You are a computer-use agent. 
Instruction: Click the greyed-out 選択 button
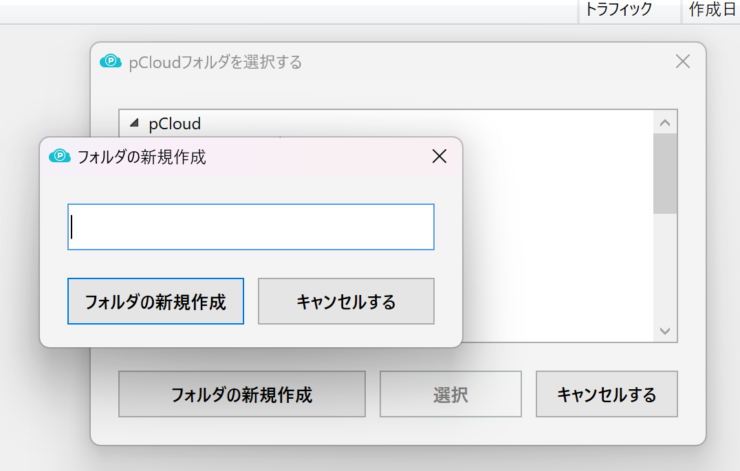tap(451, 394)
